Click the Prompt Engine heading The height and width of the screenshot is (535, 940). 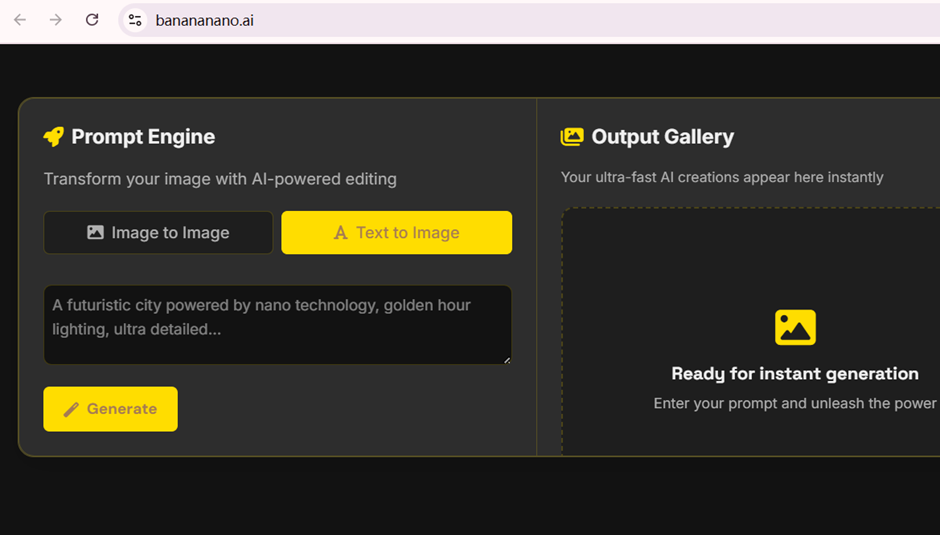(143, 137)
